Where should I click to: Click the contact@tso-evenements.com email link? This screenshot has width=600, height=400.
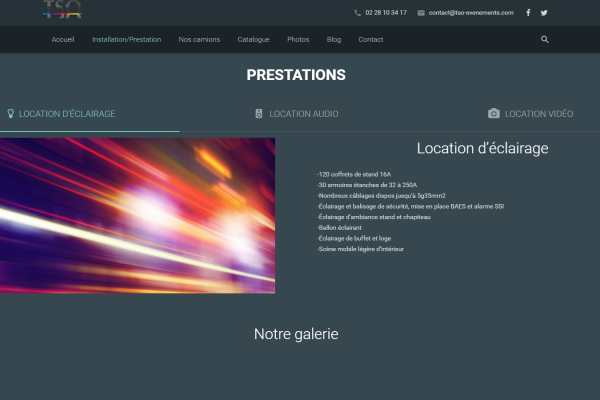pos(471,13)
